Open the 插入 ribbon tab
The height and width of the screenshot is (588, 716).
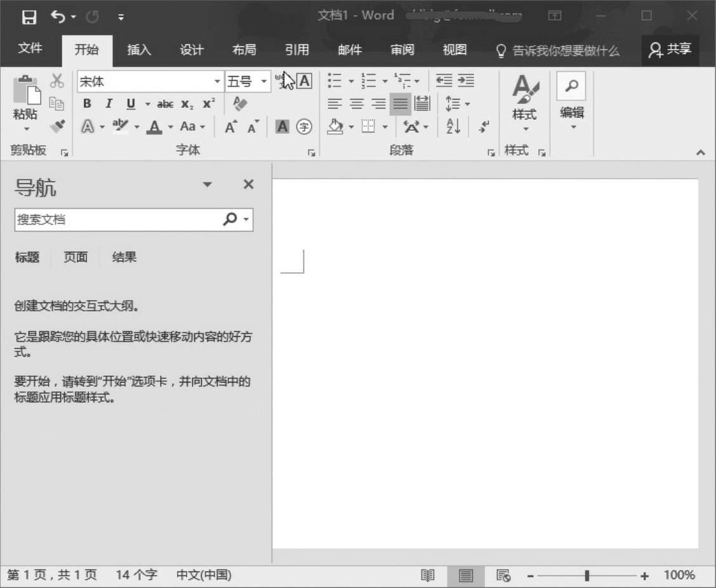pos(139,50)
